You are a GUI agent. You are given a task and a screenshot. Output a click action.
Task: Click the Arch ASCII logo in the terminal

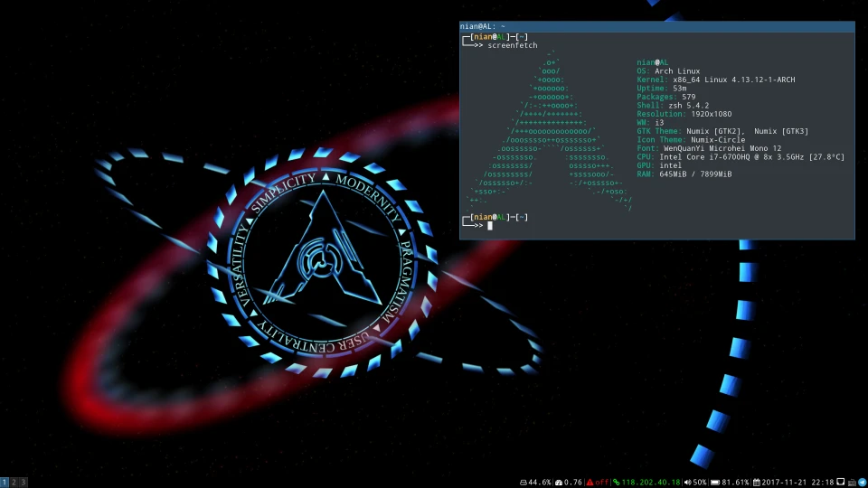[550, 131]
